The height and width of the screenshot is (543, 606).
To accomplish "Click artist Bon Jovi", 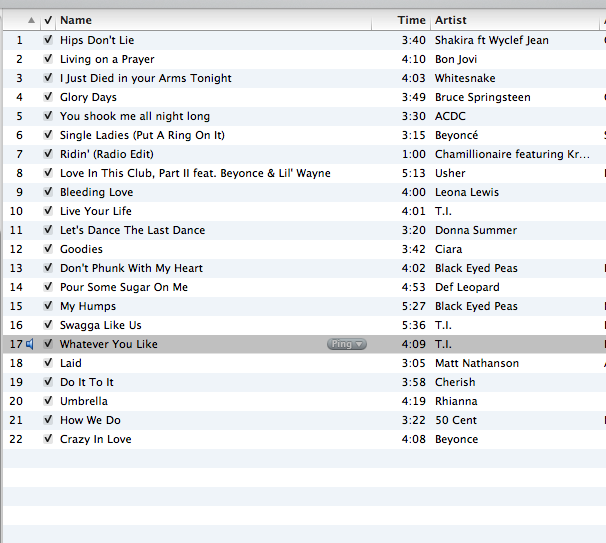I will pyautogui.click(x=456, y=59).
